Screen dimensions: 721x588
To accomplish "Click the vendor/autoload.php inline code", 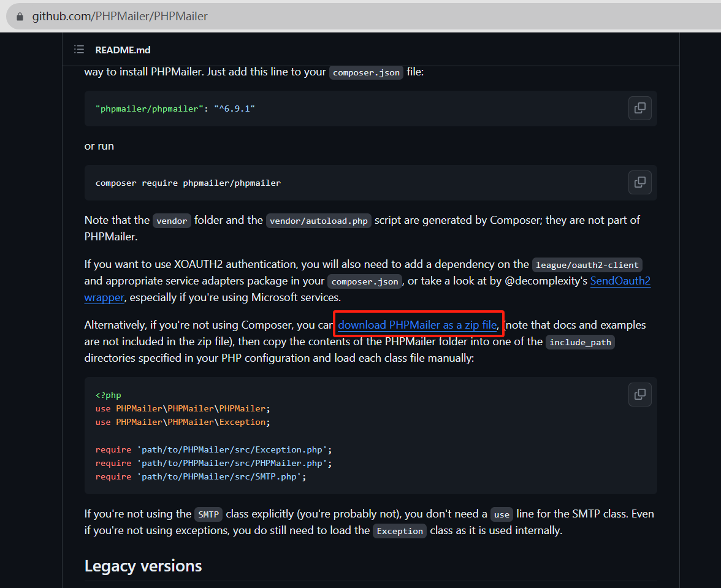I will (318, 221).
